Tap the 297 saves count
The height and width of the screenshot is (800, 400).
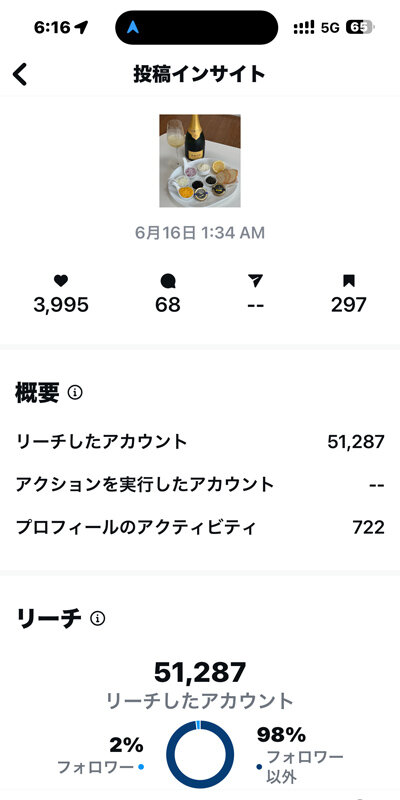pos(349,305)
